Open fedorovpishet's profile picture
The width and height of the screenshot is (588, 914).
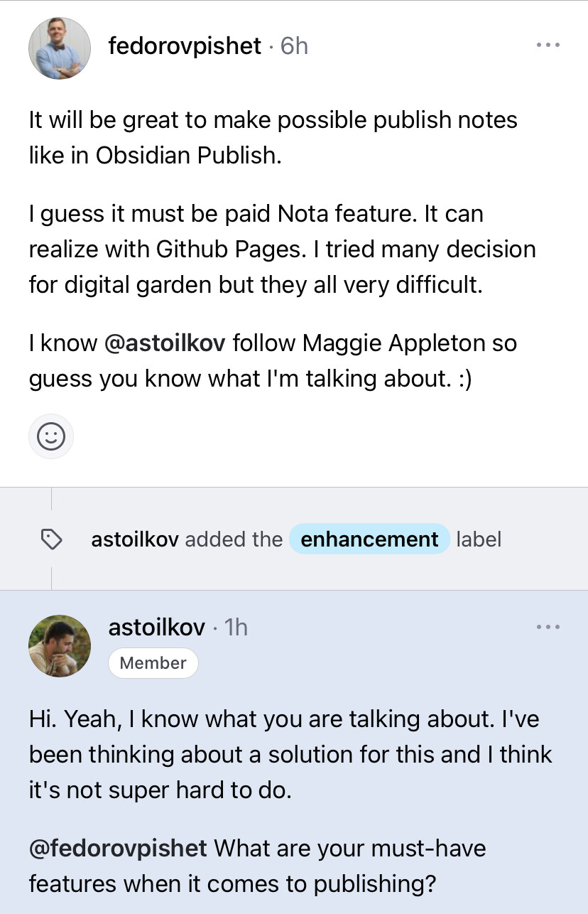60,48
